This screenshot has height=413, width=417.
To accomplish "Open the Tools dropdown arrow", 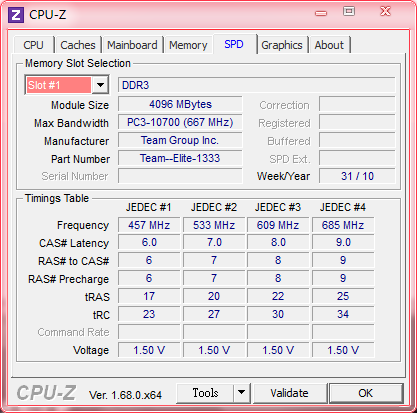I will [x=241, y=393].
